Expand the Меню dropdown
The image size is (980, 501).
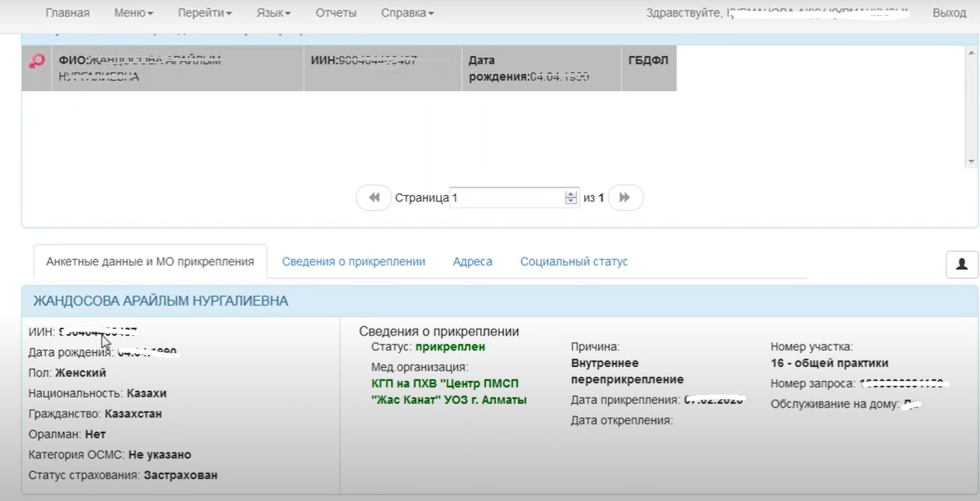point(133,13)
